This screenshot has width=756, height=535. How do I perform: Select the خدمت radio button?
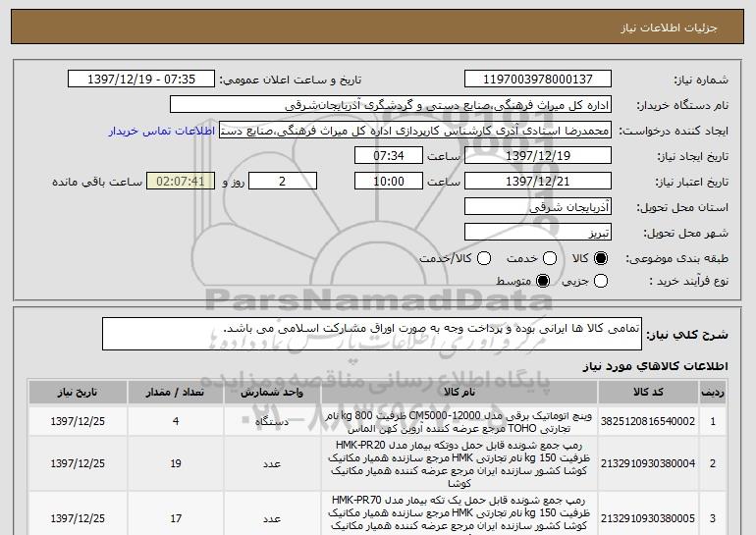tap(550, 258)
